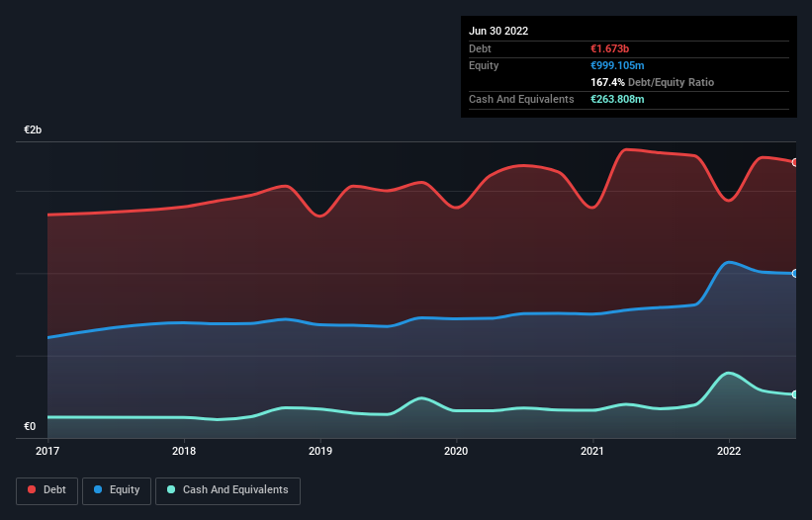
Task: Toggle the Equity series in legend
Action: [x=117, y=490]
